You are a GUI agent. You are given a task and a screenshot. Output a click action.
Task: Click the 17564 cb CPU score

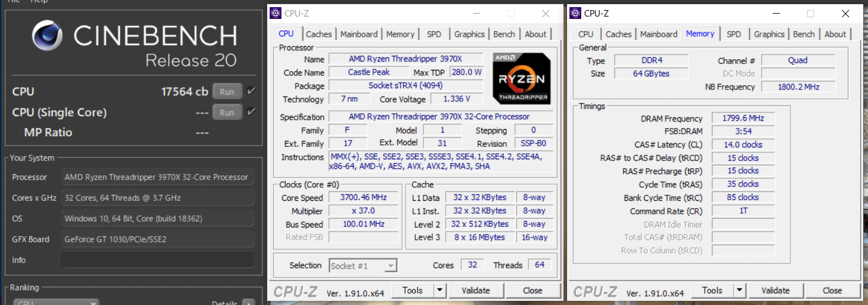point(184,92)
